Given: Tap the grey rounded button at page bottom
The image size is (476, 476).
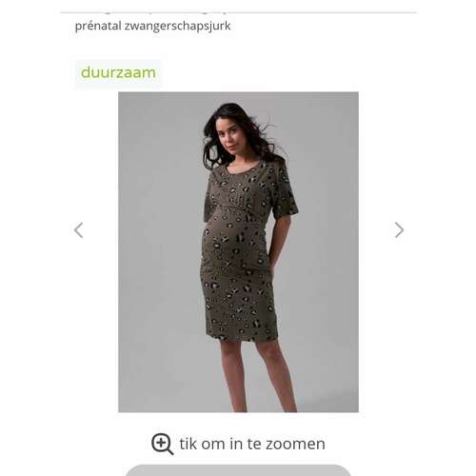Looking at the screenshot, I should 238,470.
